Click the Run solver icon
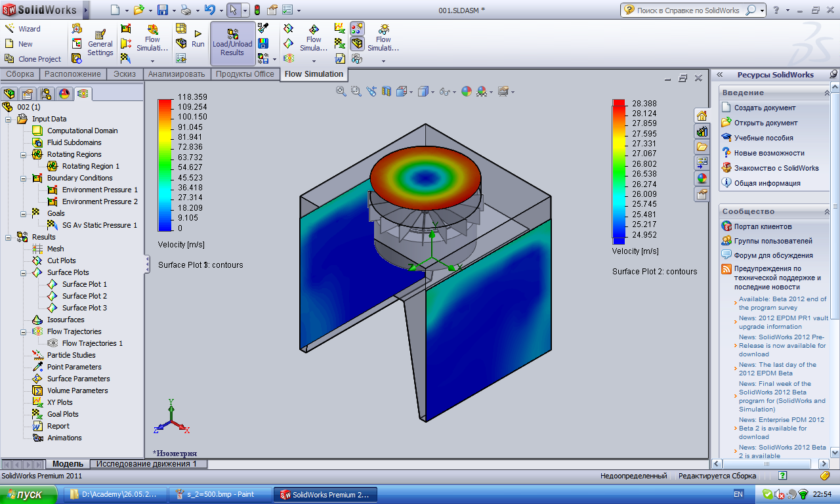The width and height of the screenshot is (840, 504). [198, 39]
